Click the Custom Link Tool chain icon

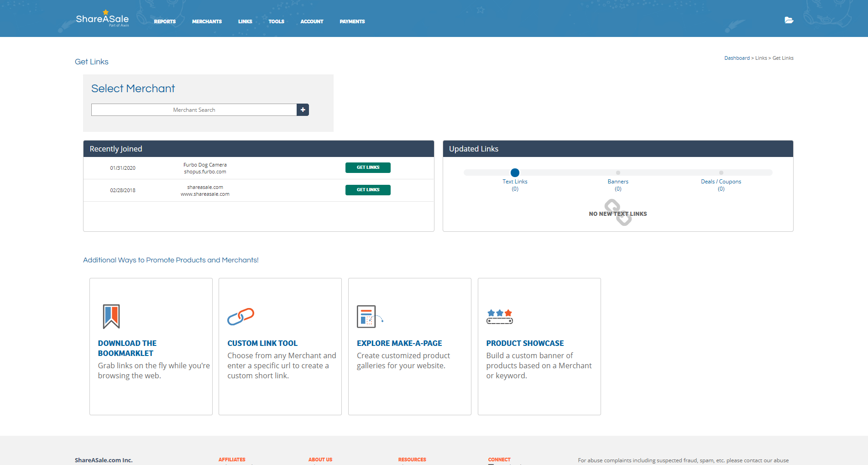tap(241, 316)
